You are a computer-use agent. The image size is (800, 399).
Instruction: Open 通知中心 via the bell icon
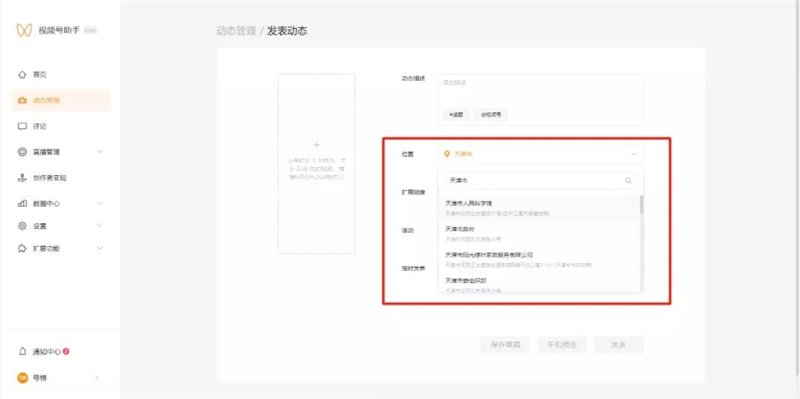[22, 352]
